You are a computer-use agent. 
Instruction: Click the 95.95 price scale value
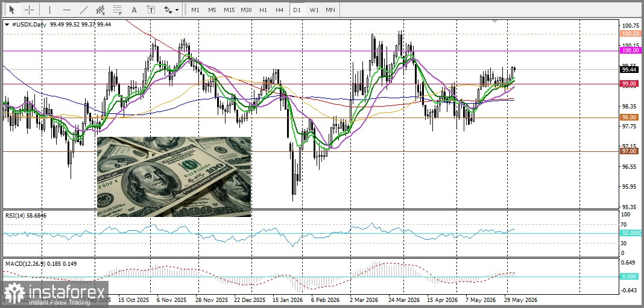click(629, 186)
